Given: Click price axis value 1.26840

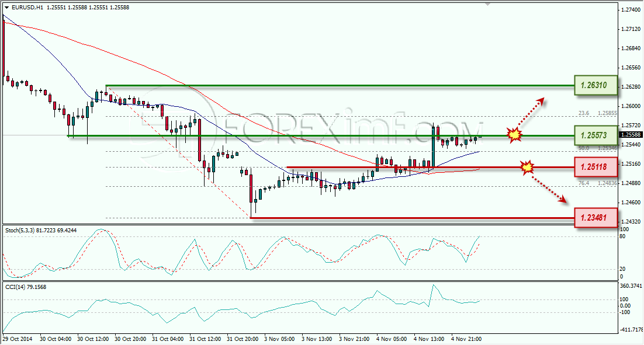Looking at the screenshot, I should tap(631, 48).
